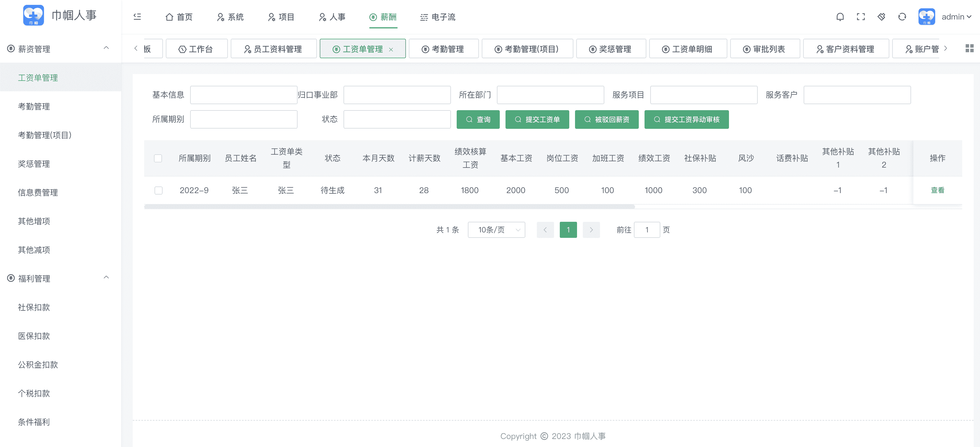
Task: Open the 系统 top menu
Action: 230,17
